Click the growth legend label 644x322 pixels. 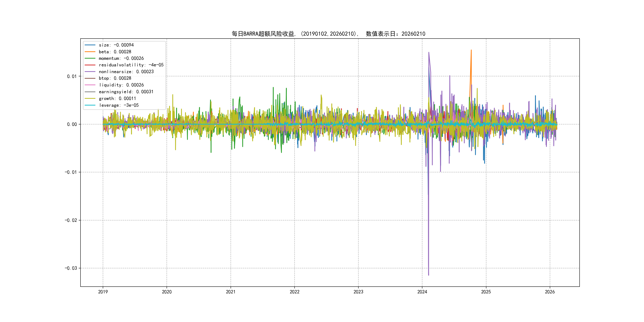pos(117,99)
